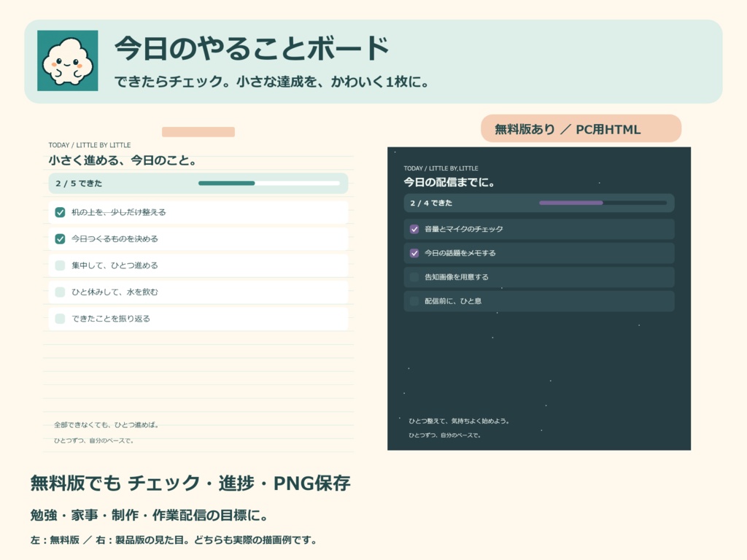Check 集中して、ひとつ進める checkbox

coord(60,265)
